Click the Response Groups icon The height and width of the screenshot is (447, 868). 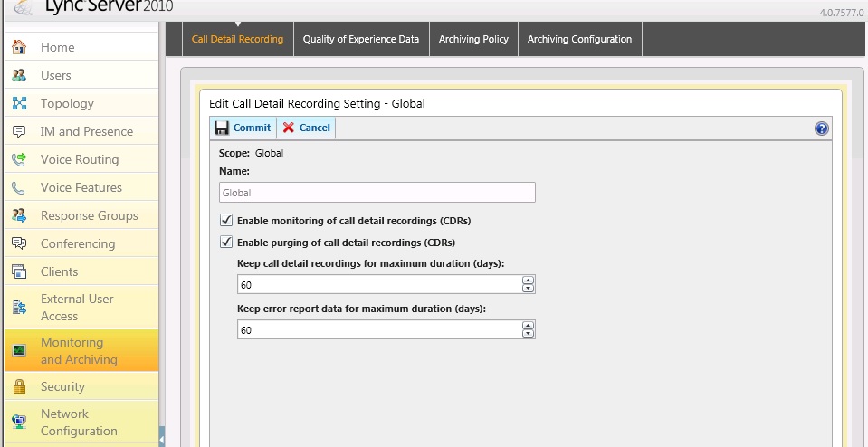pyautogui.click(x=19, y=215)
